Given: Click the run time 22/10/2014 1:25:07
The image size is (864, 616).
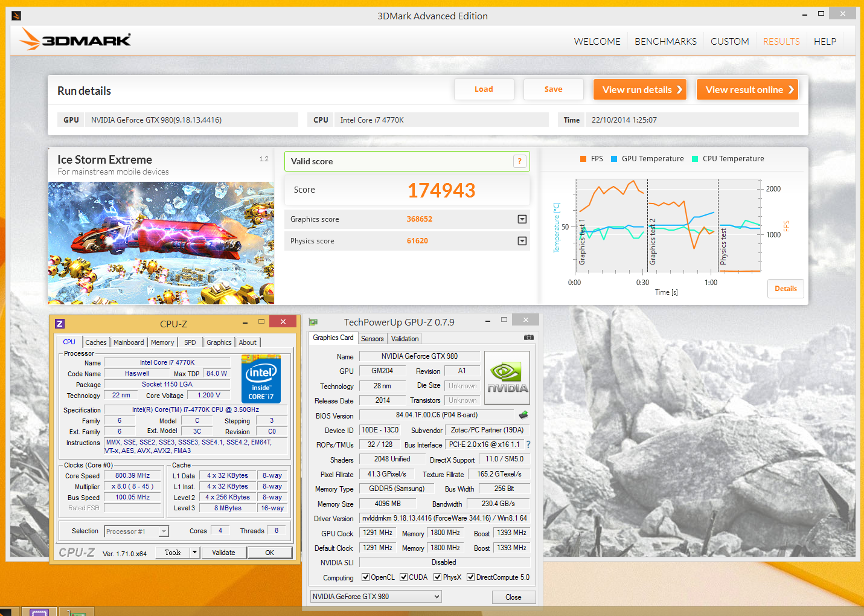Looking at the screenshot, I should (624, 120).
